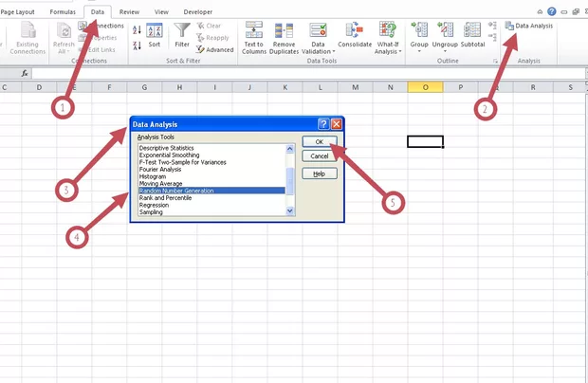Screen dimensions: 588x383
Task: Select column O header
Action: click(x=425, y=87)
